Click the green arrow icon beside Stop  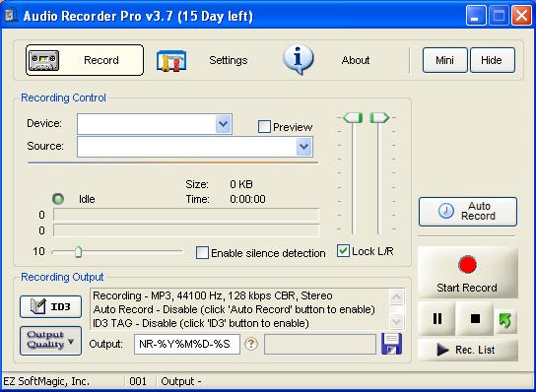click(505, 321)
